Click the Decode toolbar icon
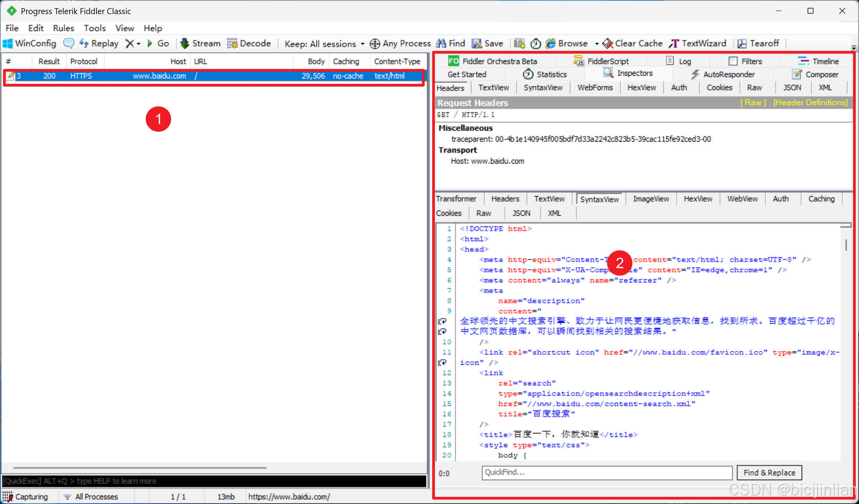The height and width of the screenshot is (504, 859). [x=232, y=44]
